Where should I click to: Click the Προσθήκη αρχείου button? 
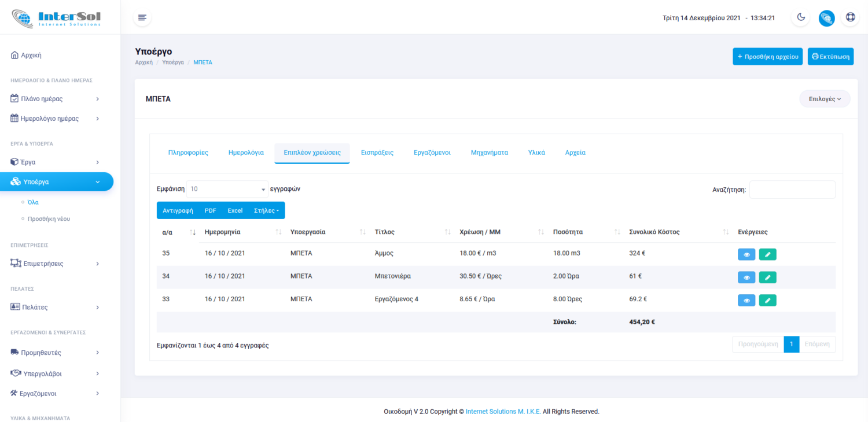click(767, 57)
